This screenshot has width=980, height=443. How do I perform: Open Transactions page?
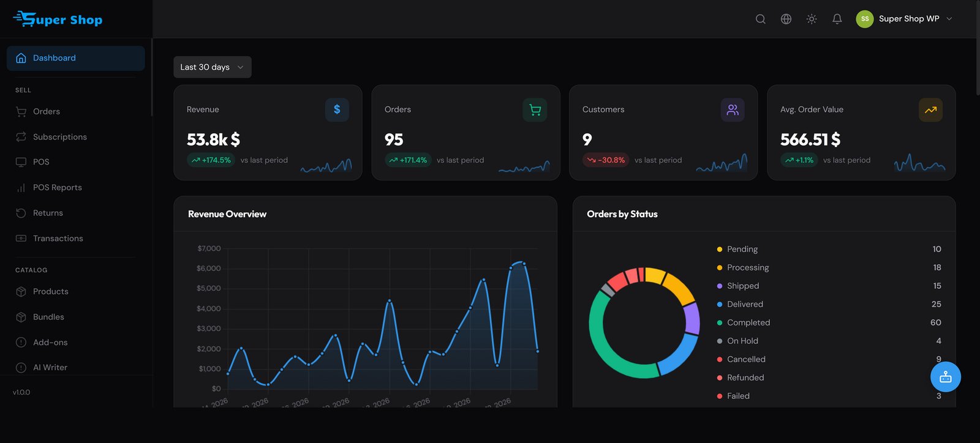point(75,239)
